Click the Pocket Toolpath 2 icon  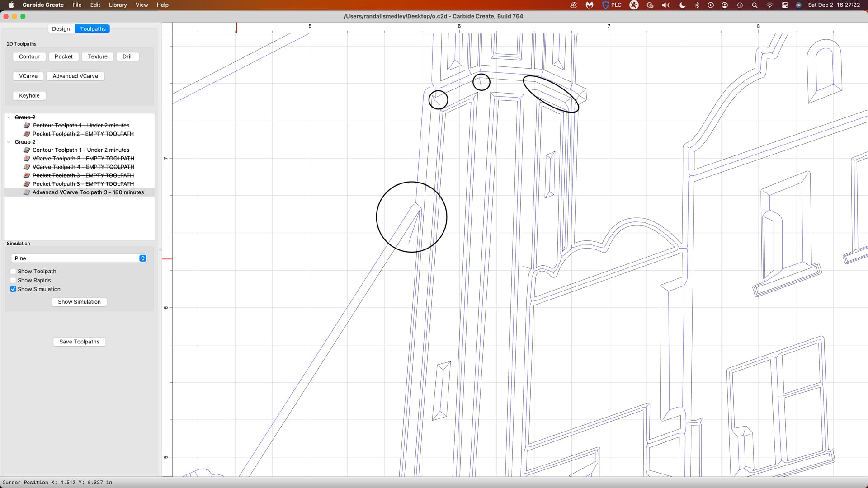tap(27, 134)
